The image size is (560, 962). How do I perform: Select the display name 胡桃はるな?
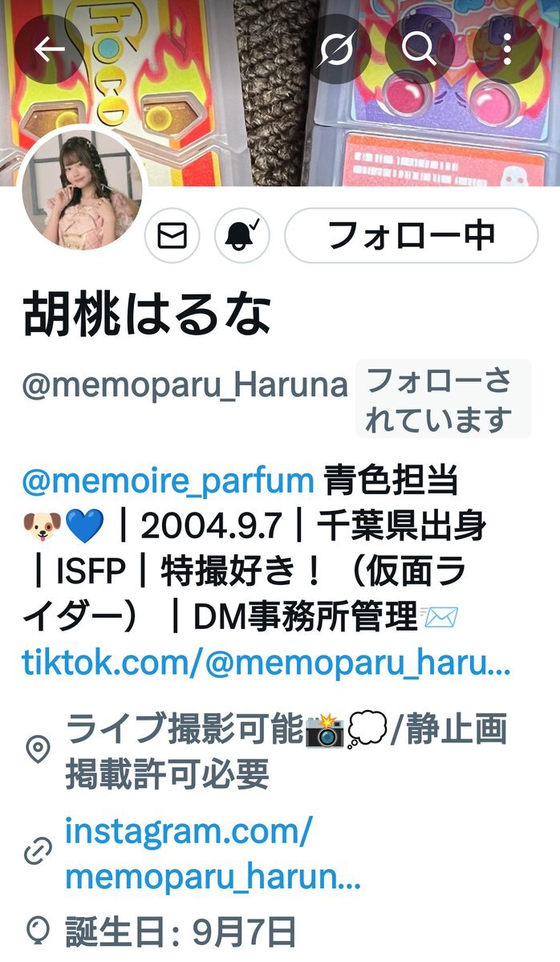[x=147, y=316]
